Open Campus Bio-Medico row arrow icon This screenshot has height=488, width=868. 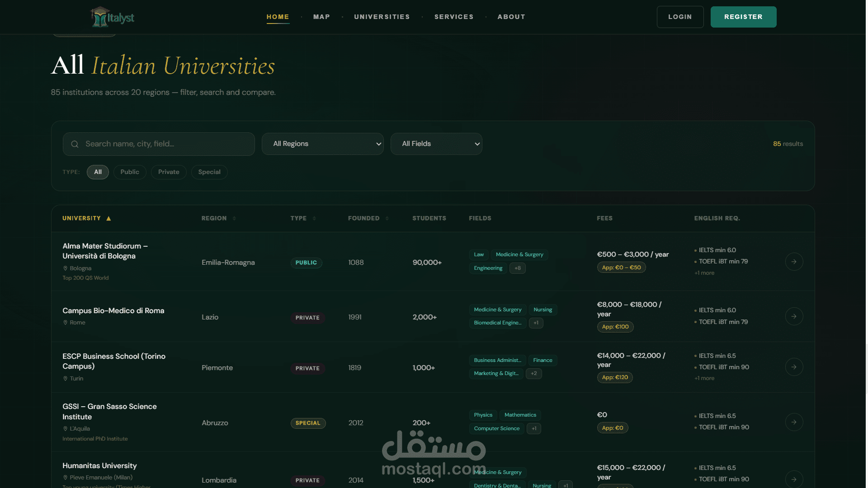tap(794, 316)
